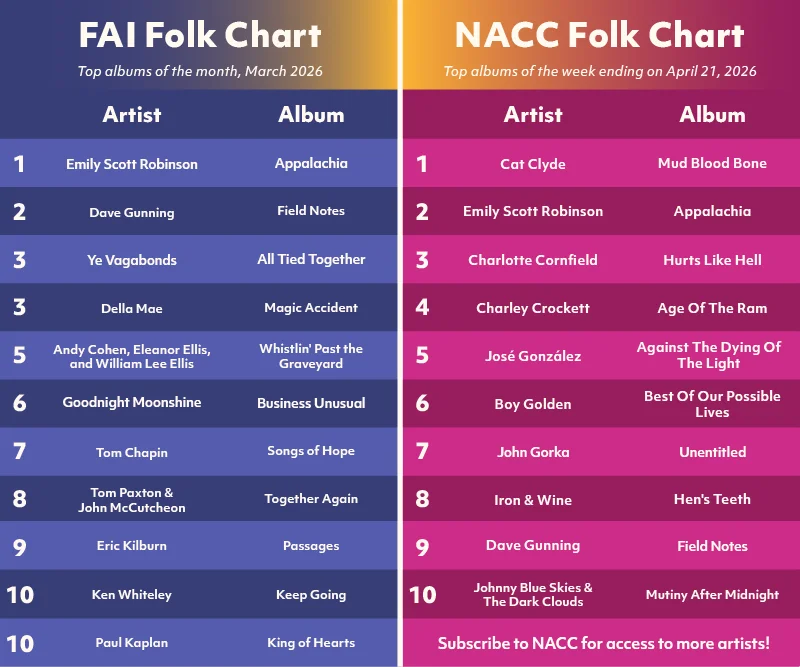Open Johnny Blue Skies & The Dark Clouds
This screenshot has height=667, width=800.
click(x=533, y=594)
